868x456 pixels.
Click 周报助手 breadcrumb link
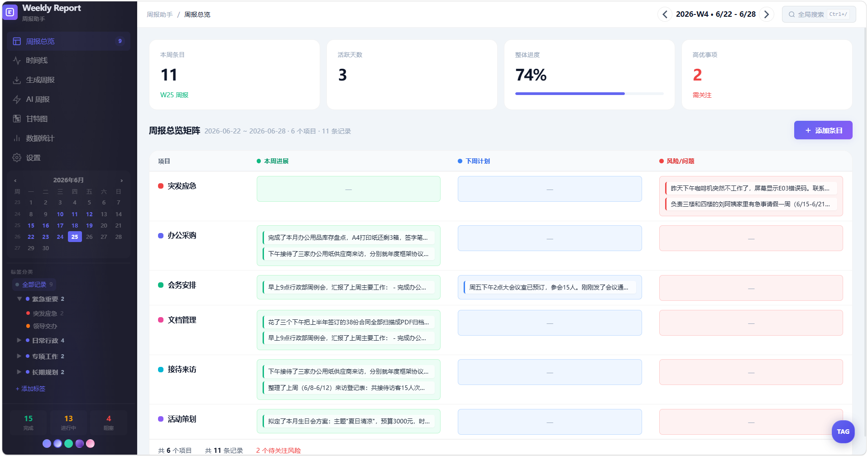click(159, 14)
